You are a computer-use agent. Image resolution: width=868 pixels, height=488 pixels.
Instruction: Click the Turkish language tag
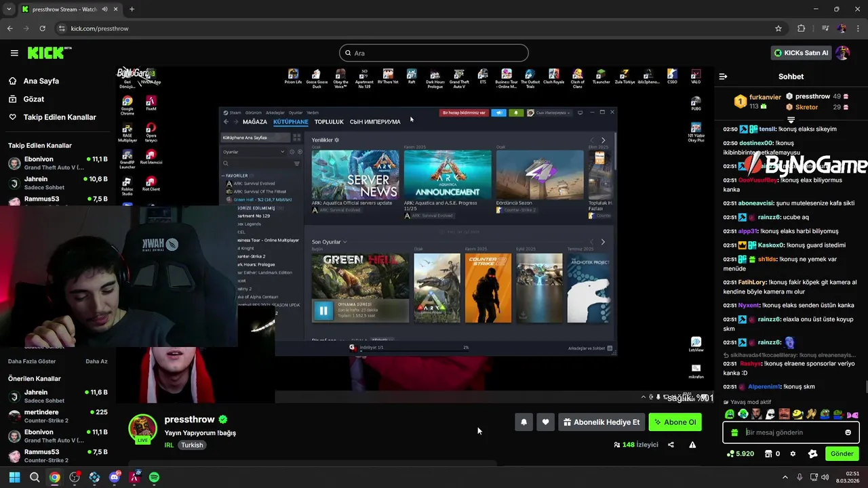pyautogui.click(x=192, y=445)
